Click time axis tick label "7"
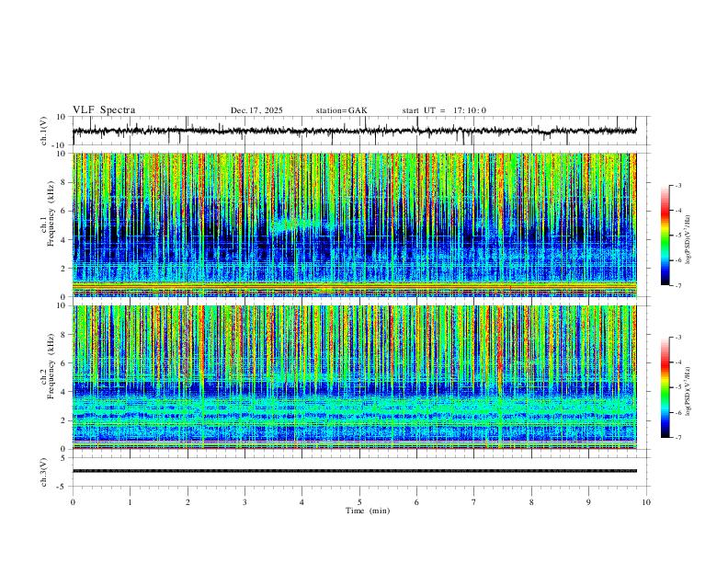Screen dimensions: 728x563 pyautogui.click(x=474, y=502)
